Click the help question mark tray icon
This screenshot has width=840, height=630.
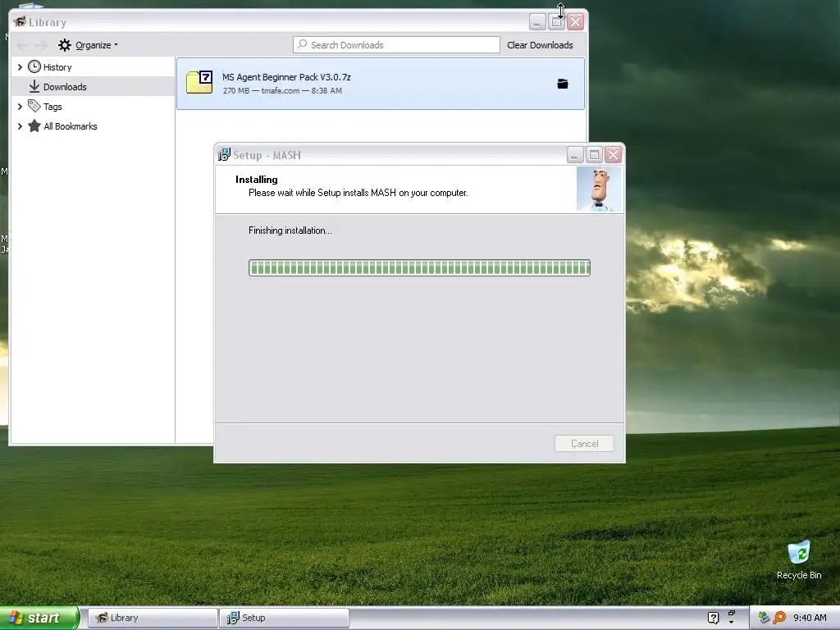713,618
